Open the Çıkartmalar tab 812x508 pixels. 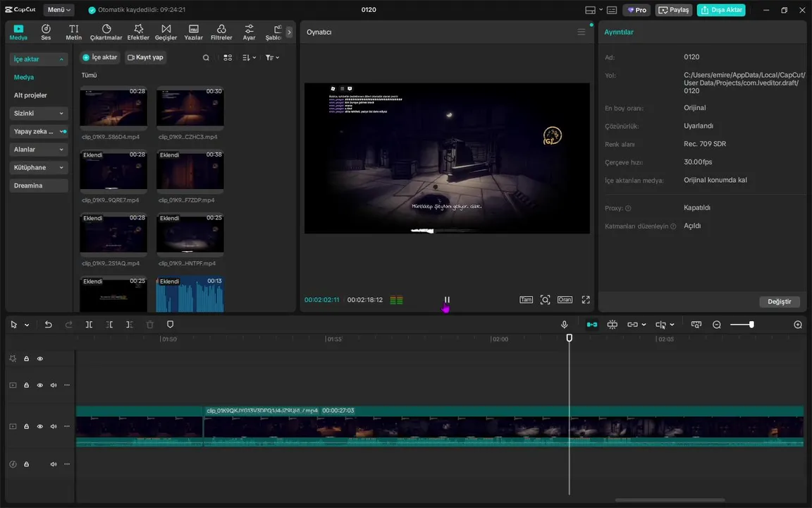point(106,32)
